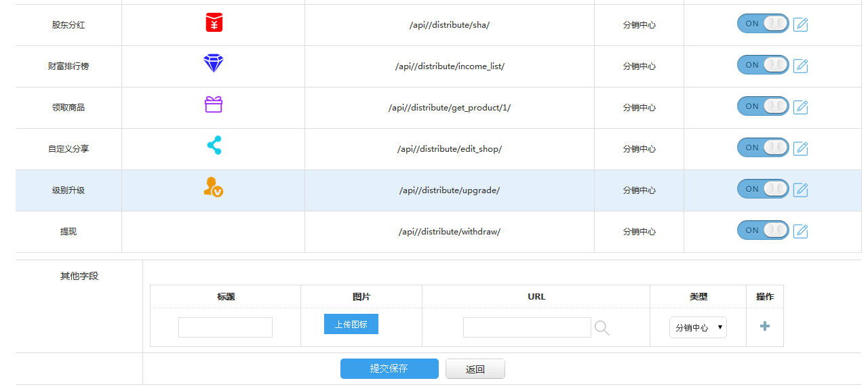Disable the 领取商品 ON switch
This screenshot has width=868, height=387.
pos(763,106)
